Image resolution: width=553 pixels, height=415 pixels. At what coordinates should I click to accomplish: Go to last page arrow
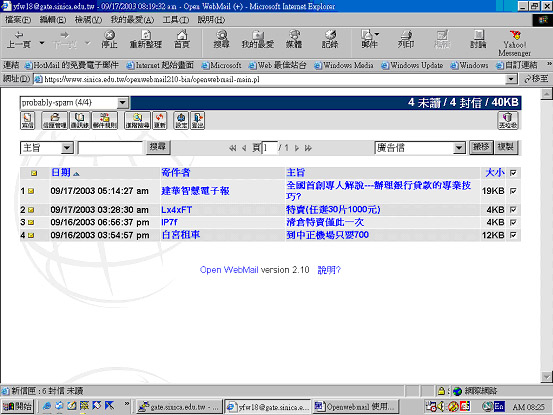[x=308, y=148]
